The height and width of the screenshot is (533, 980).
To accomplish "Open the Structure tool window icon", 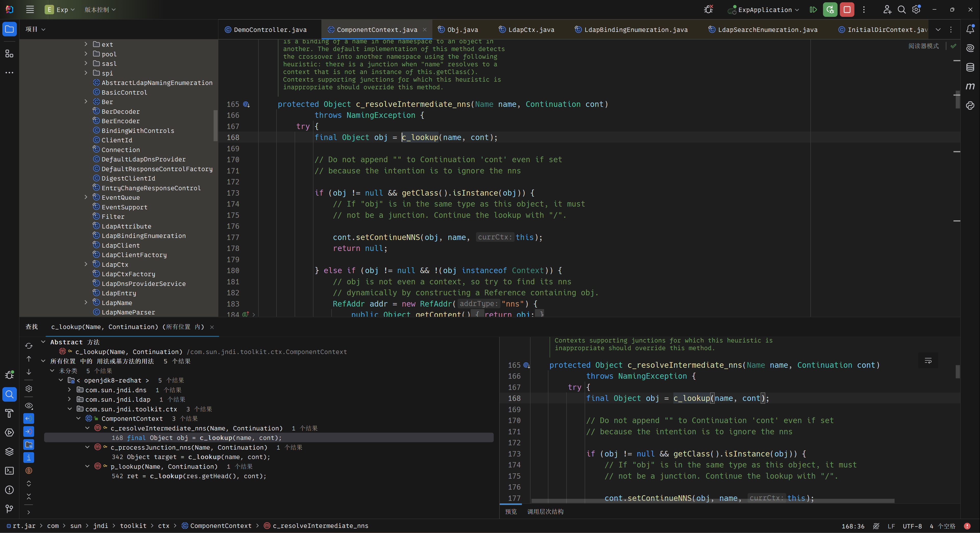I will 9,54.
